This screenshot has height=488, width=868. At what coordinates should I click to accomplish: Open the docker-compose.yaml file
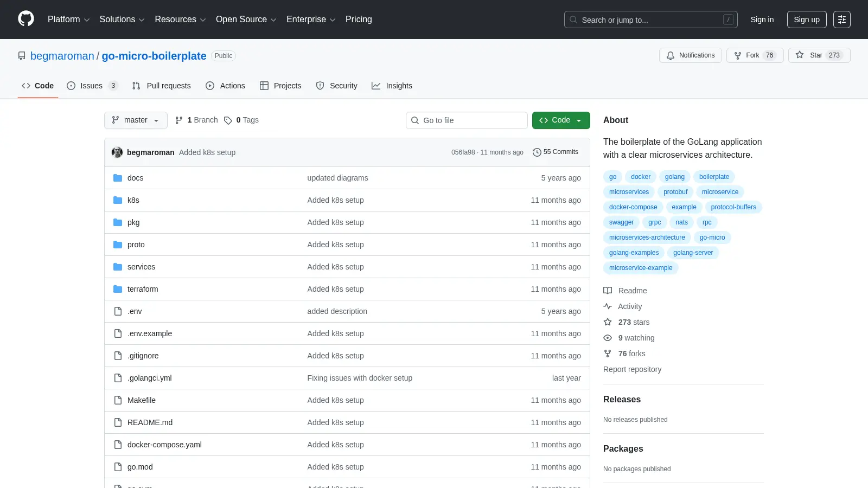tap(164, 445)
